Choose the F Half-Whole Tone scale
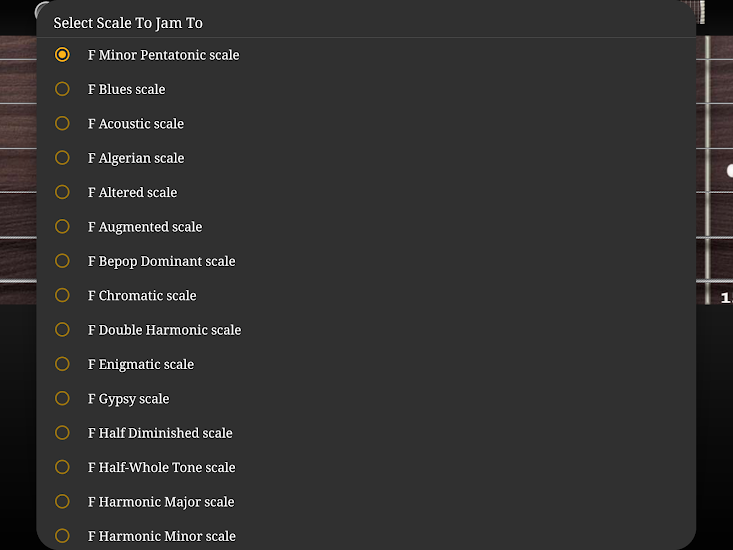Screen dimensions: 733x550 point(62,467)
